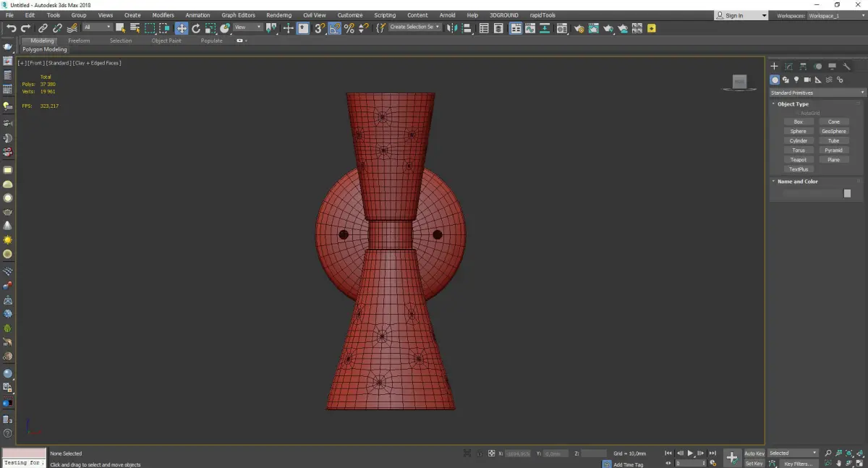Open Render Setup teapot icon
Screen dimensions: 868x468
pos(579,28)
